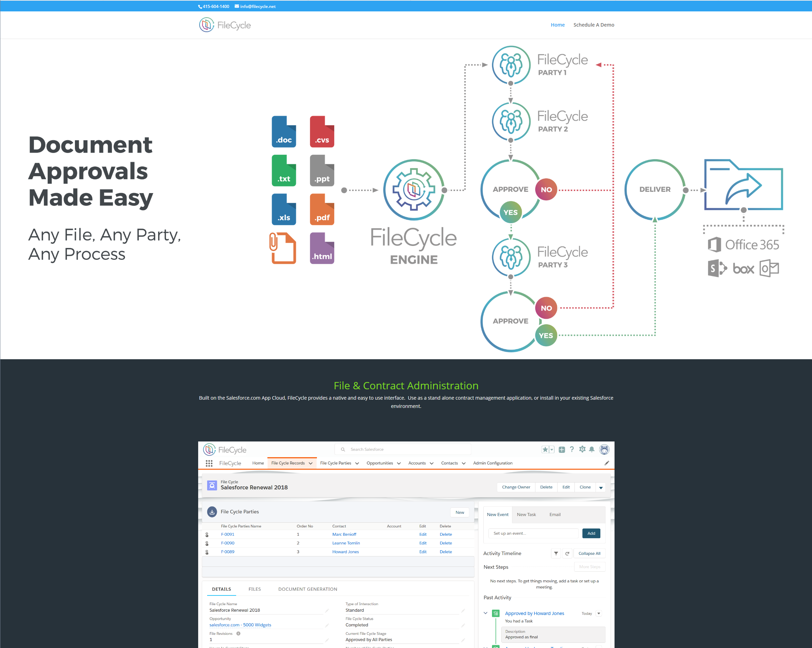Click the pencil edit navigation icon
The height and width of the screenshot is (648, 812).
tap(606, 463)
